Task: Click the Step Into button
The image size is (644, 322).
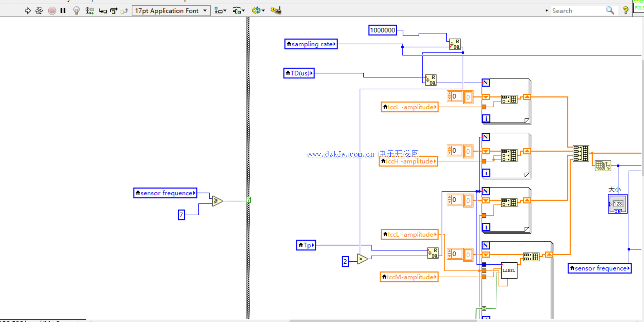Action: 102,11
